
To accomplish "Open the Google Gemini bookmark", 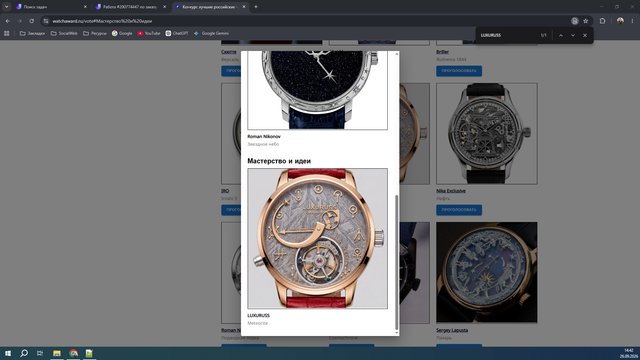I will [211, 33].
